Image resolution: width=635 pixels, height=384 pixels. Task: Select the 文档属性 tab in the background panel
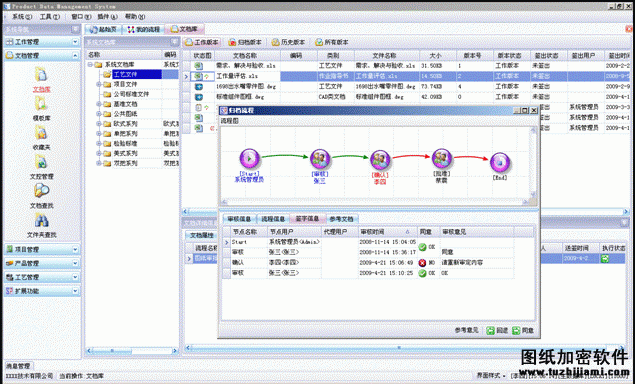202,235
